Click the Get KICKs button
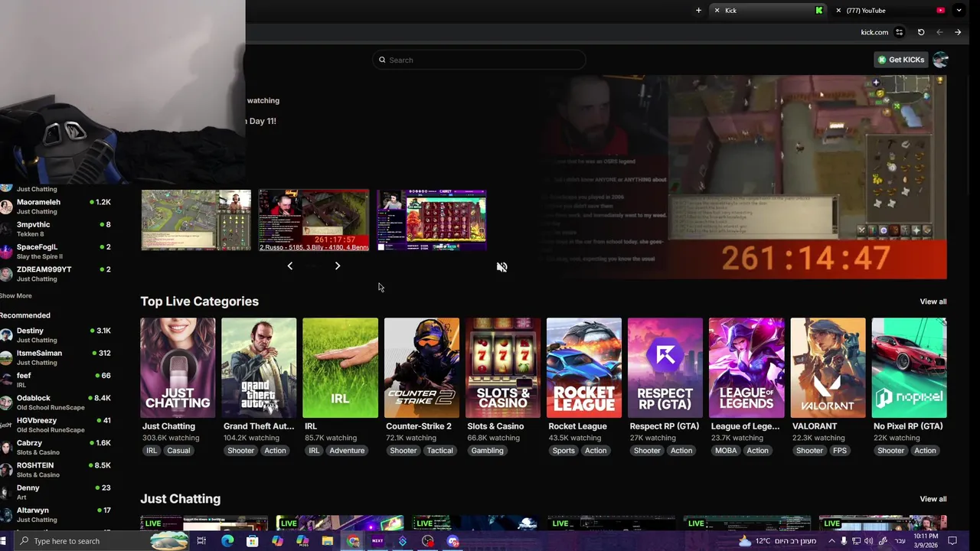This screenshot has width=980, height=551. [x=901, y=60]
